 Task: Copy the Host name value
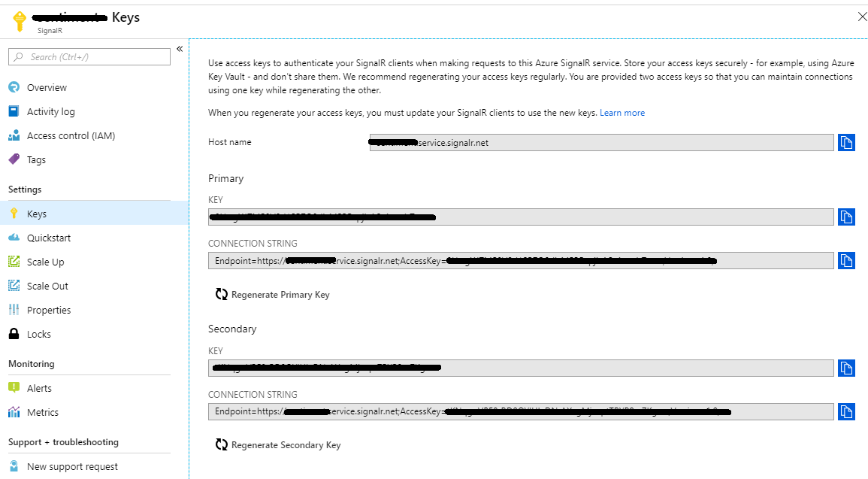click(846, 142)
